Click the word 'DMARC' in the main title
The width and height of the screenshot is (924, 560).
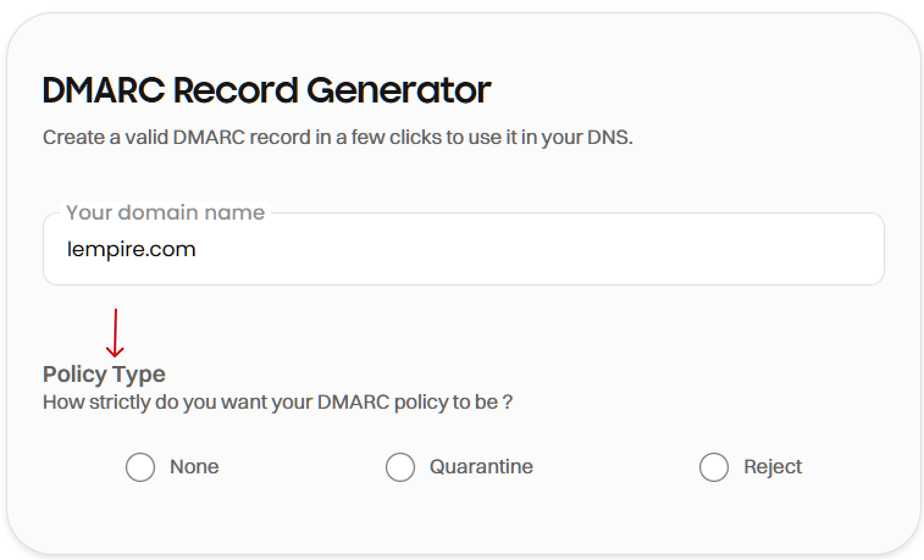[104, 90]
